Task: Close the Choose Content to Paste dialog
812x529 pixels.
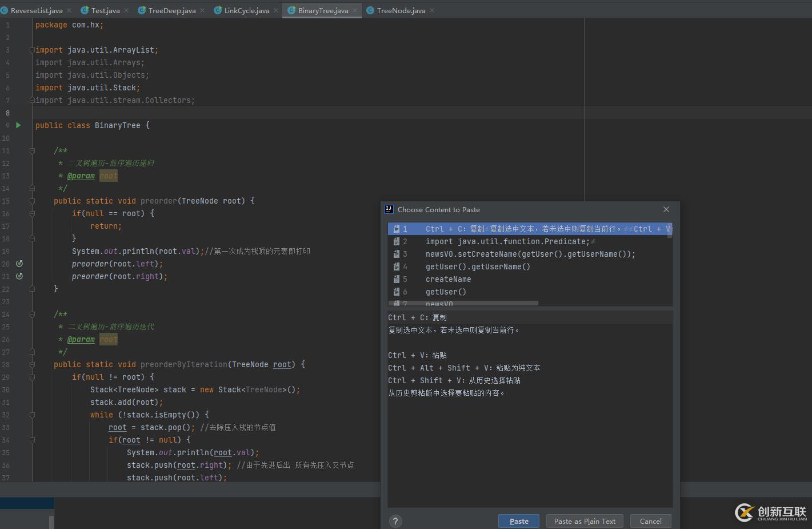Action: click(x=666, y=209)
